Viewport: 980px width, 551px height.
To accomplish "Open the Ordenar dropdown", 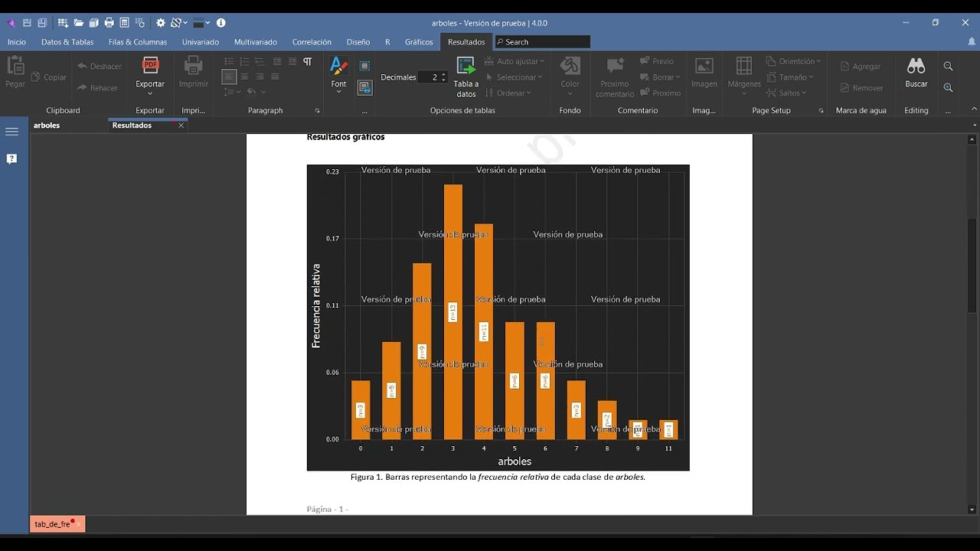I will coord(508,93).
